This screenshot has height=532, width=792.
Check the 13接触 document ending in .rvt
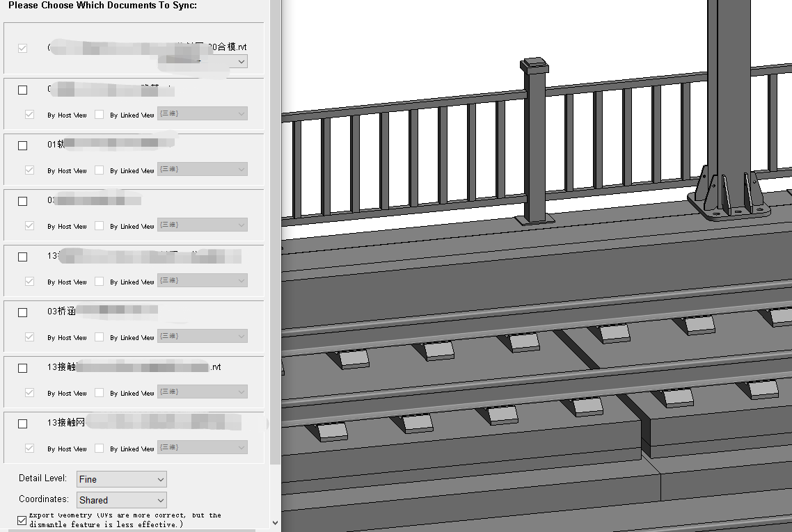[23, 369]
